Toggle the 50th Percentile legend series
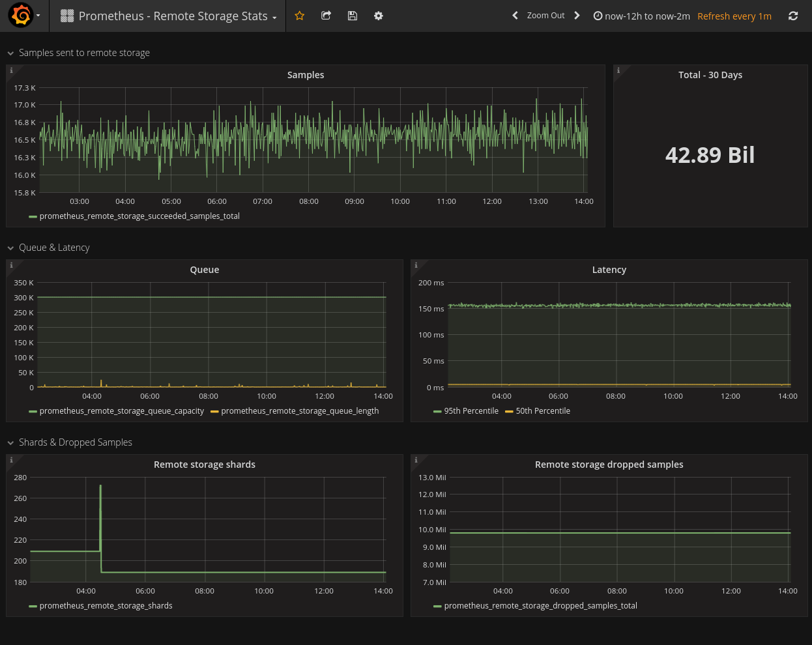 542,411
